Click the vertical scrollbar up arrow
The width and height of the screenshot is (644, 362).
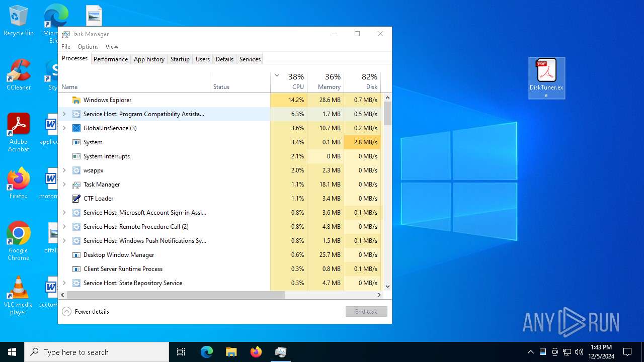(387, 98)
